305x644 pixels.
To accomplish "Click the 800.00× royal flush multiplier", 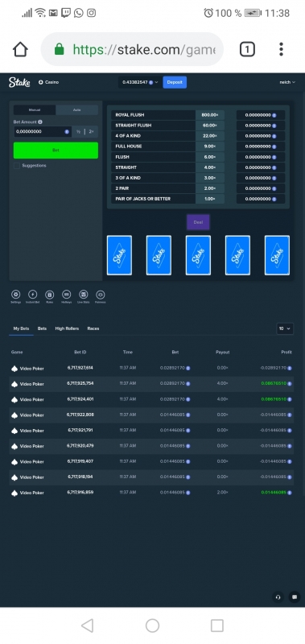I will 209,115.
